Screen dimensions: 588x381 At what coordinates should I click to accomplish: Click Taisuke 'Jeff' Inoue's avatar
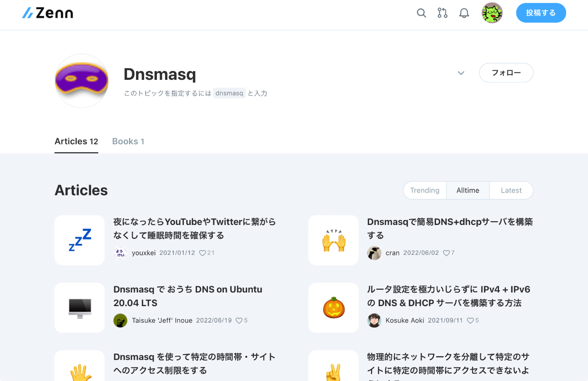121,320
